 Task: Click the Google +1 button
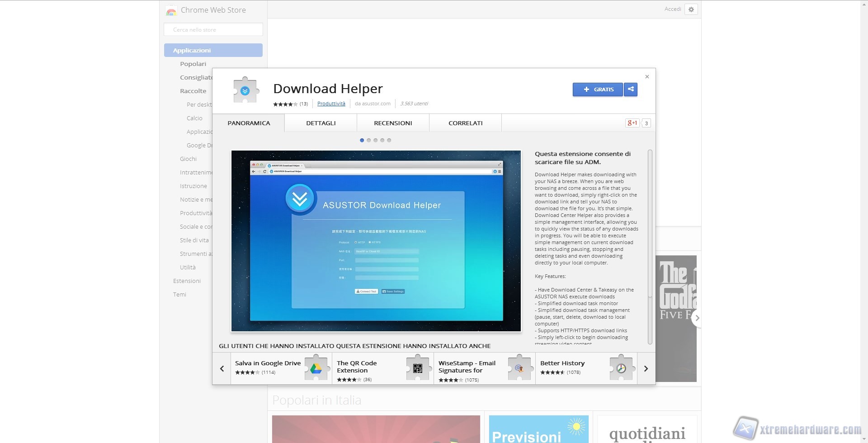[632, 123]
